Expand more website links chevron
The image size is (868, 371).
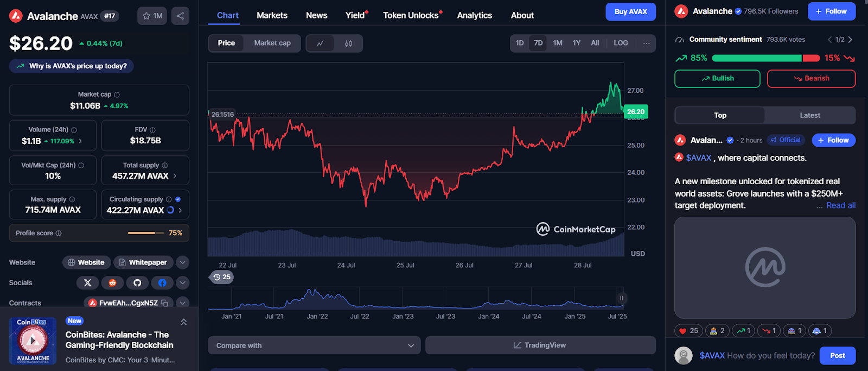coord(183,262)
